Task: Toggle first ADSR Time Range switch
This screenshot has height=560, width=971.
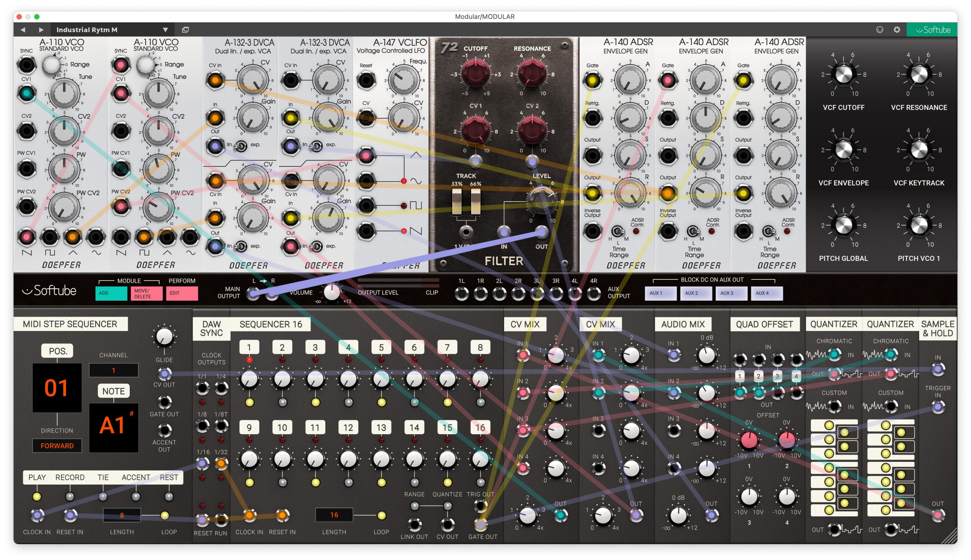Action: point(617,232)
